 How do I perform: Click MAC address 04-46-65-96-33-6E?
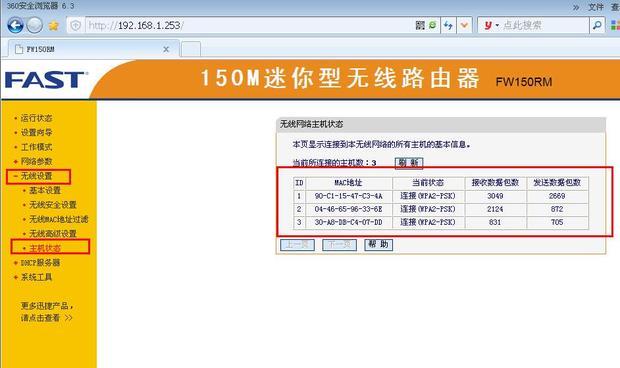pyautogui.click(x=348, y=209)
